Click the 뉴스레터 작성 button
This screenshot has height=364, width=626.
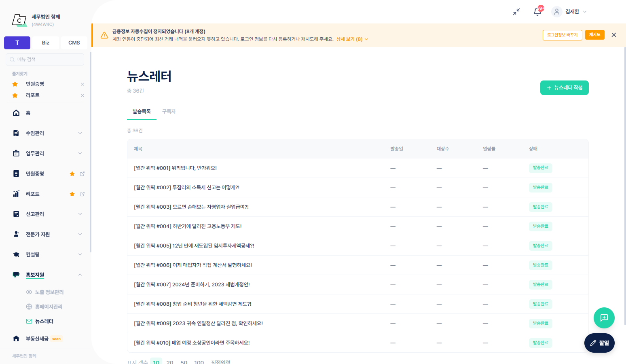(564, 88)
